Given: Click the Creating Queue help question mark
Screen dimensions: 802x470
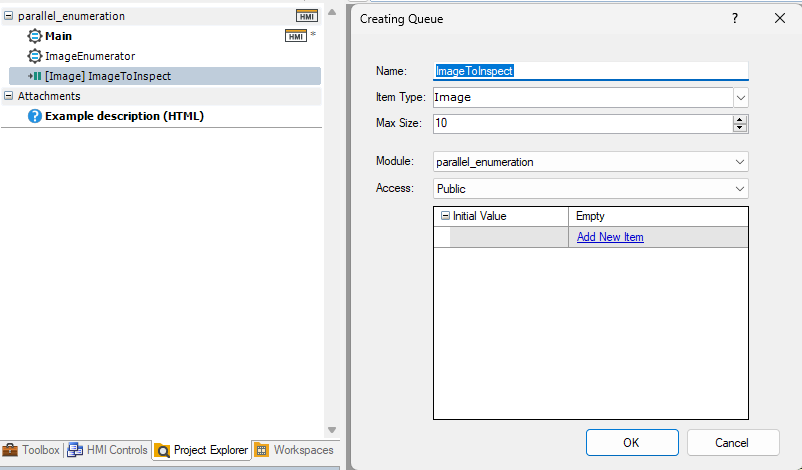Looking at the screenshot, I should [735, 18].
